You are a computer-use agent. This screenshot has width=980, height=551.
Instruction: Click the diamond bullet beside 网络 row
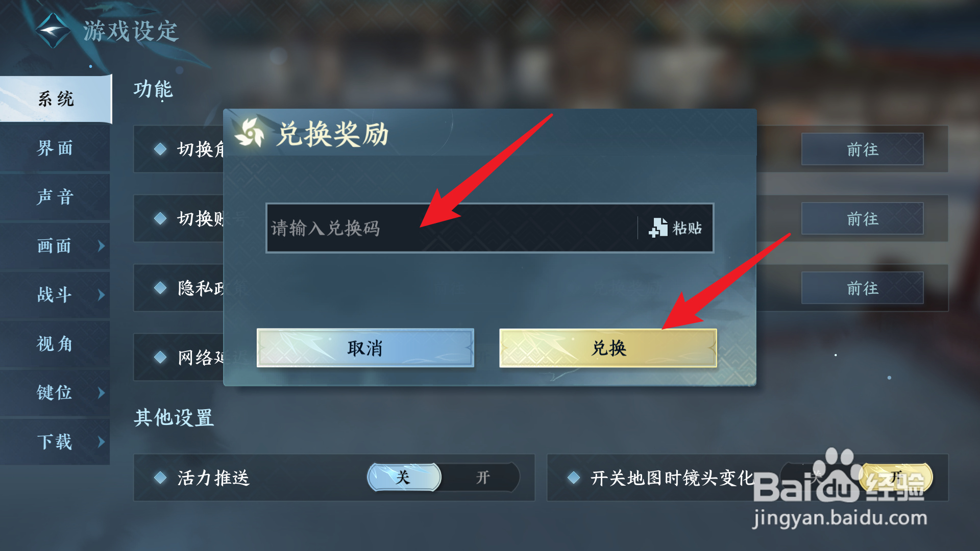160,357
